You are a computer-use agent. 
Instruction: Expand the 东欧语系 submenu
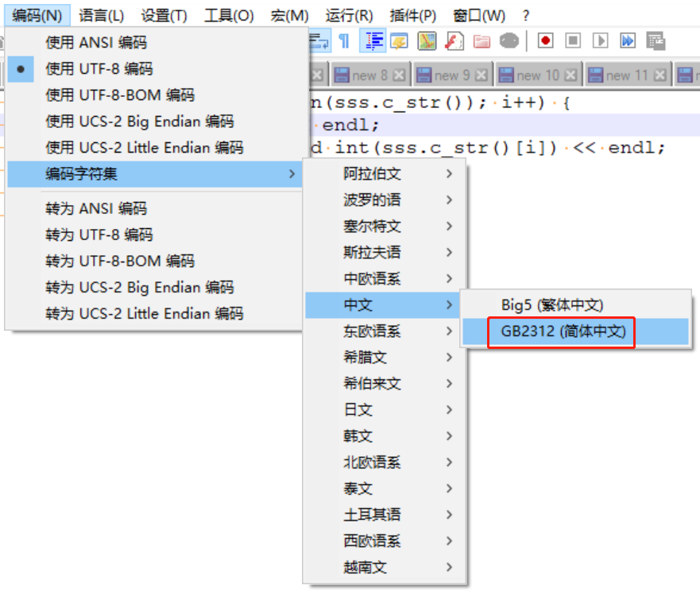tap(384, 331)
